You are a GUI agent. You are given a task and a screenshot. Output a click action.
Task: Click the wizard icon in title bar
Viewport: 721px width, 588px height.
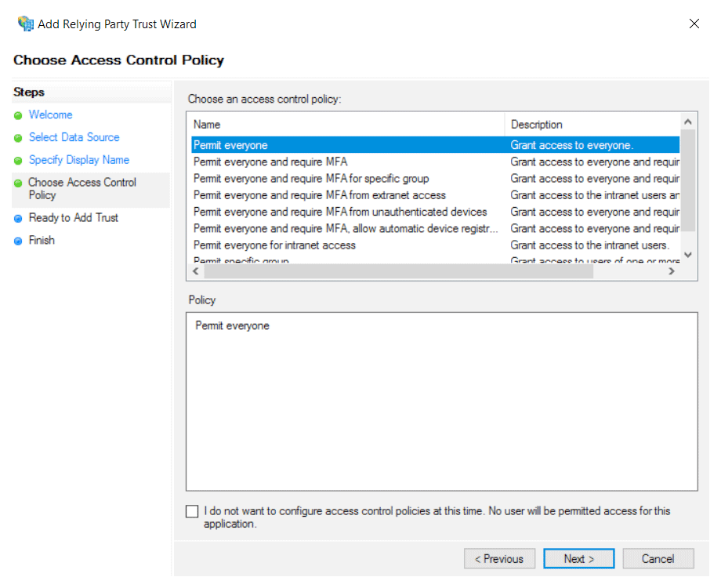tap(26, 24)
